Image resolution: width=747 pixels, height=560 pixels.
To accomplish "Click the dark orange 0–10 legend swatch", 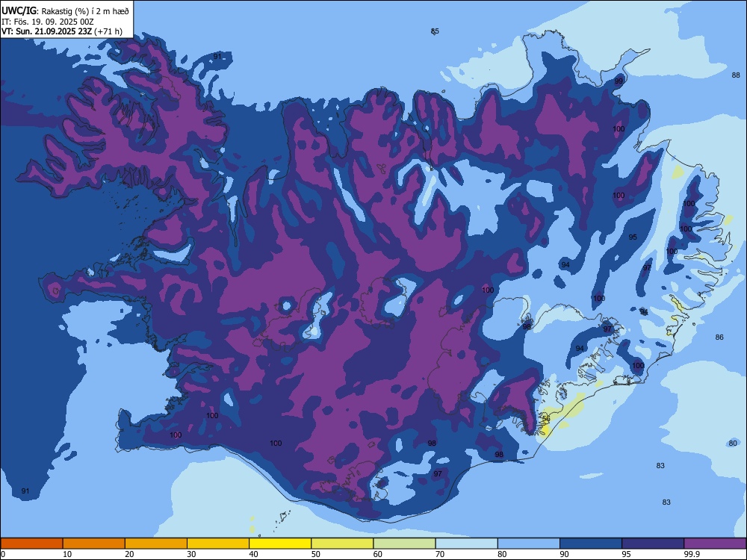I will coord(31,544).
